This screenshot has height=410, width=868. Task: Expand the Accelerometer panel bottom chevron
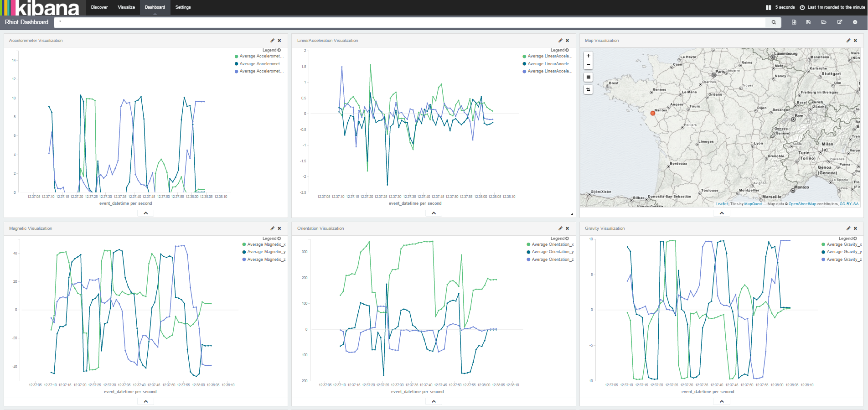[x=146, y=213]
